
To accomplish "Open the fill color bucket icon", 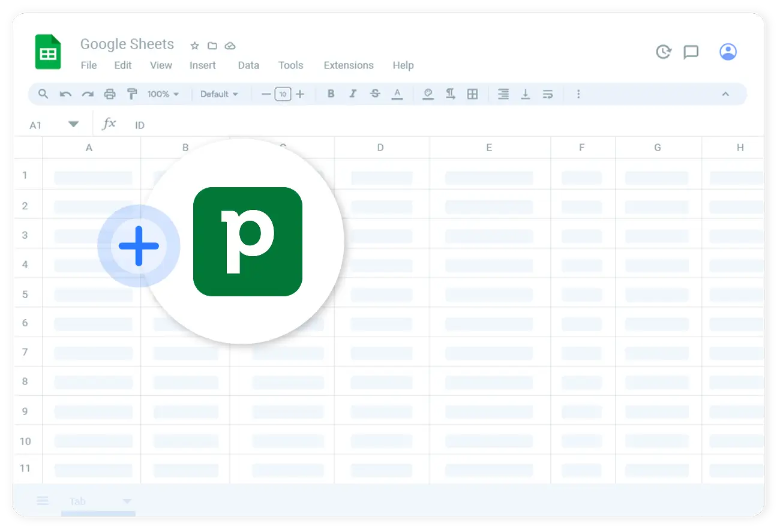I will pyautogui.click(x=428, y=94).
